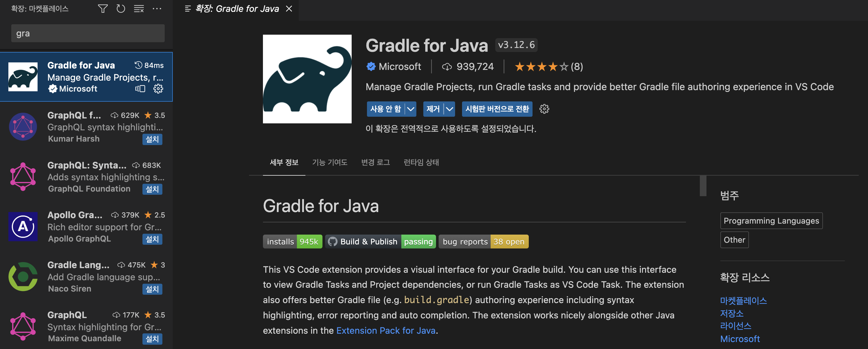Install GraphQL by Kumar Harsh
Screen dimensions: 868x349
tap(152, 139)
